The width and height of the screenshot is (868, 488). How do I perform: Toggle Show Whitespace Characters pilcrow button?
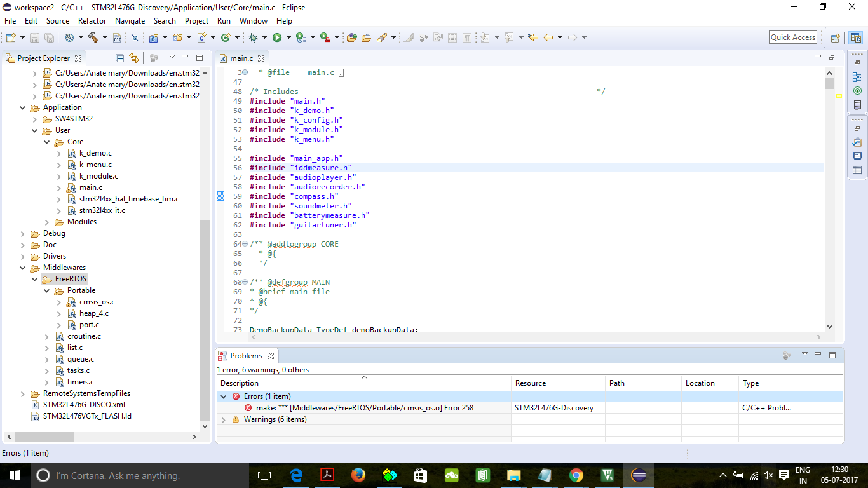467,37
